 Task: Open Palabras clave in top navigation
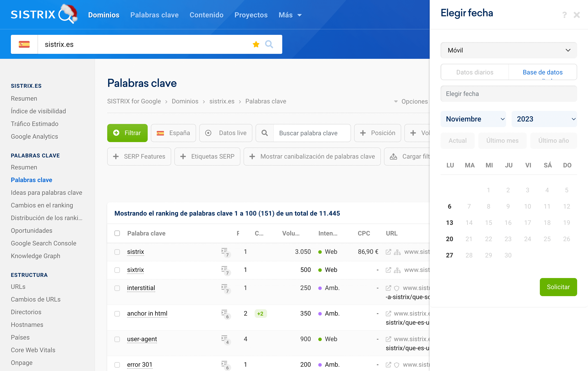pos(154,15)
